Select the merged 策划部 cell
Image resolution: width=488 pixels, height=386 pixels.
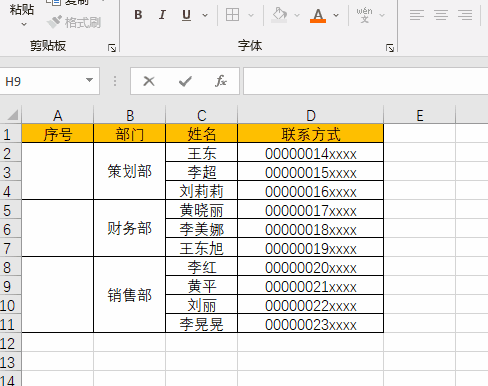[x=130, y=172]
